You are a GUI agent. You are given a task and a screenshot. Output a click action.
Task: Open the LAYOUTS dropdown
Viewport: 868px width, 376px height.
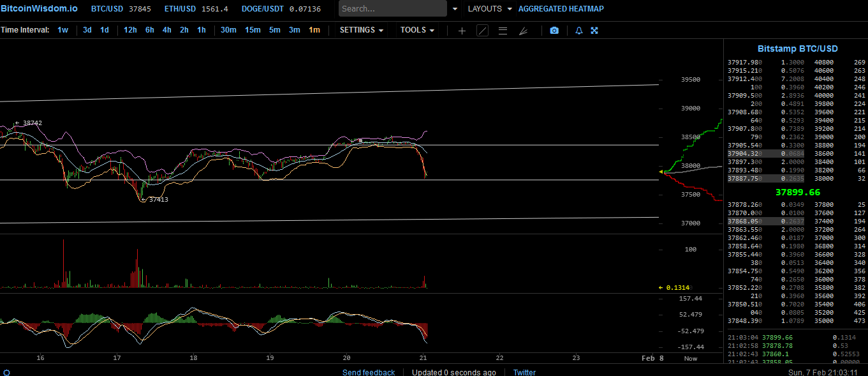click(490, 9)
